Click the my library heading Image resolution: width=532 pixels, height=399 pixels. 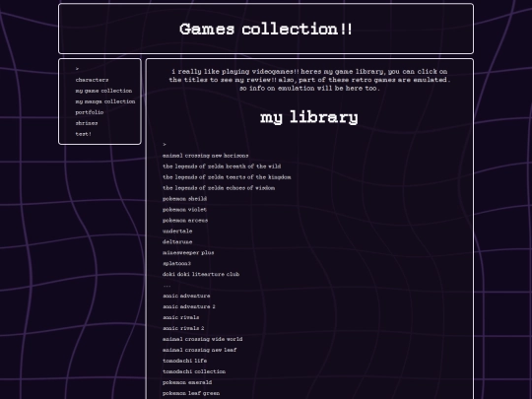309,117
